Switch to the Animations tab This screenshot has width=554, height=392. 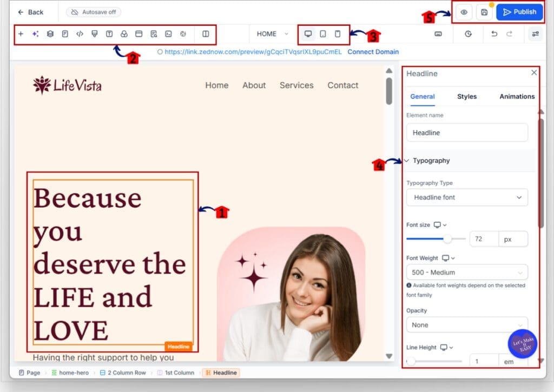click(517, 96)
